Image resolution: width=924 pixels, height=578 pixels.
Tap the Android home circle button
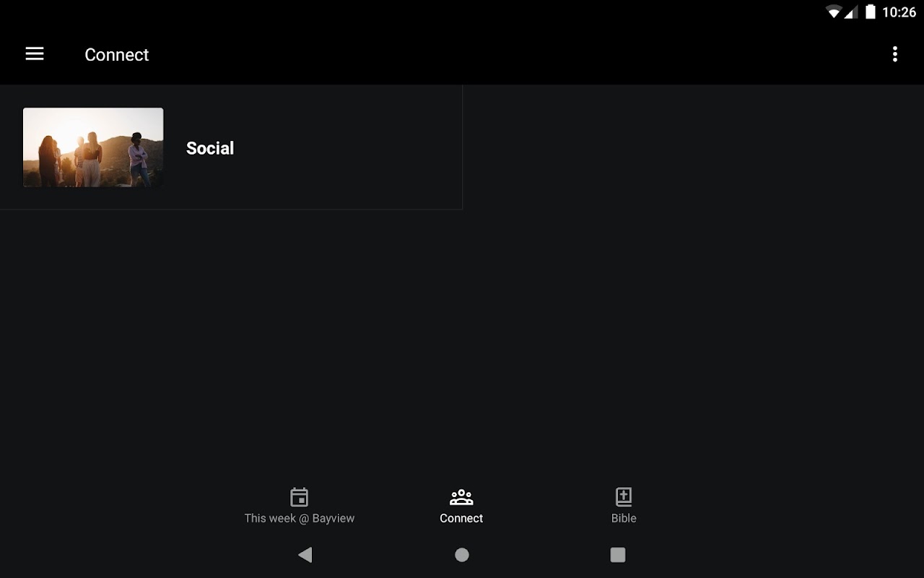tap(462, 555)
